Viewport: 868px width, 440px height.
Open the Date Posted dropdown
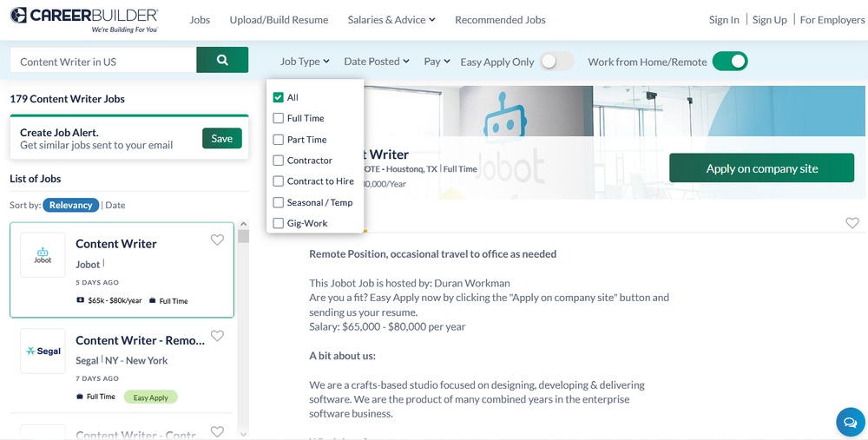click(x=377, y=62)
